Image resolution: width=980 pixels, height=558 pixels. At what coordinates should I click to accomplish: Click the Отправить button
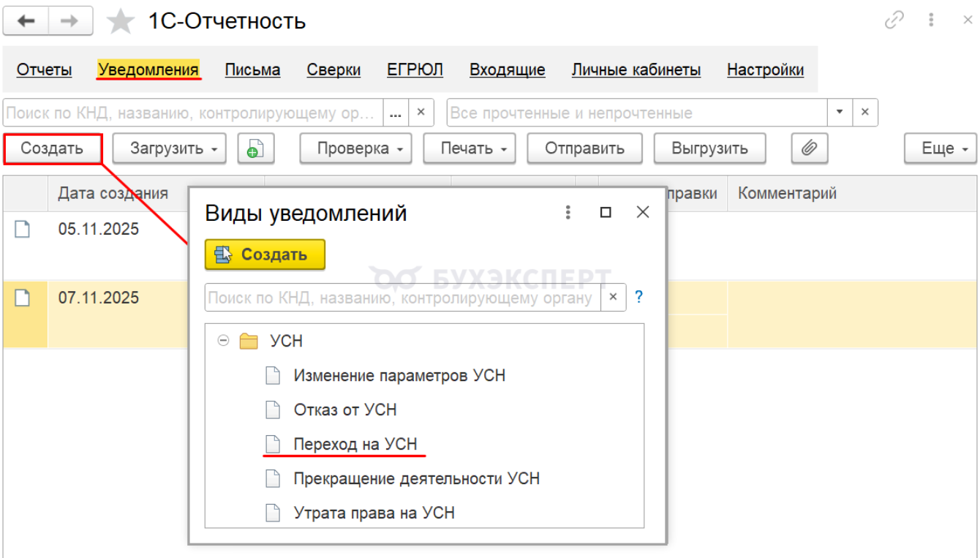tap(584, 148)
